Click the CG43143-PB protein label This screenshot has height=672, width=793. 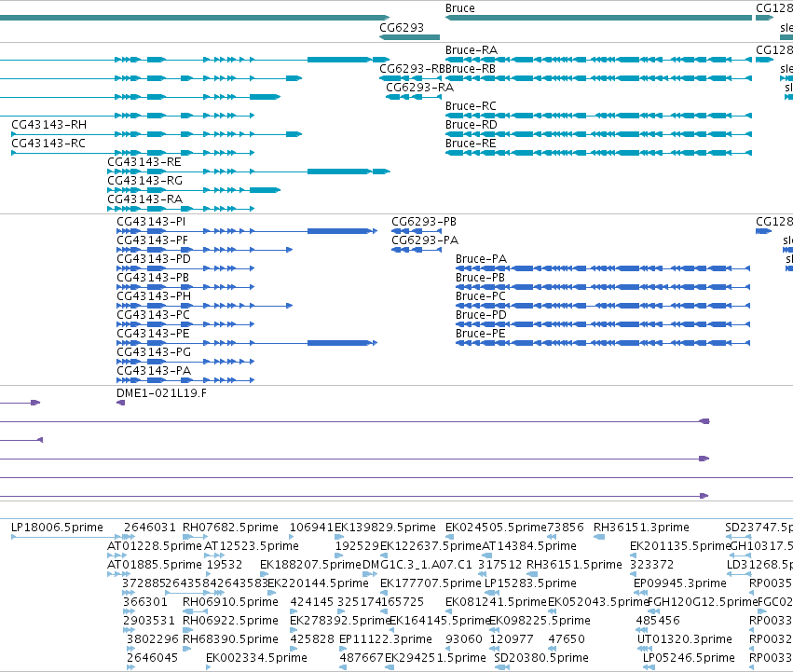point(153,278)
